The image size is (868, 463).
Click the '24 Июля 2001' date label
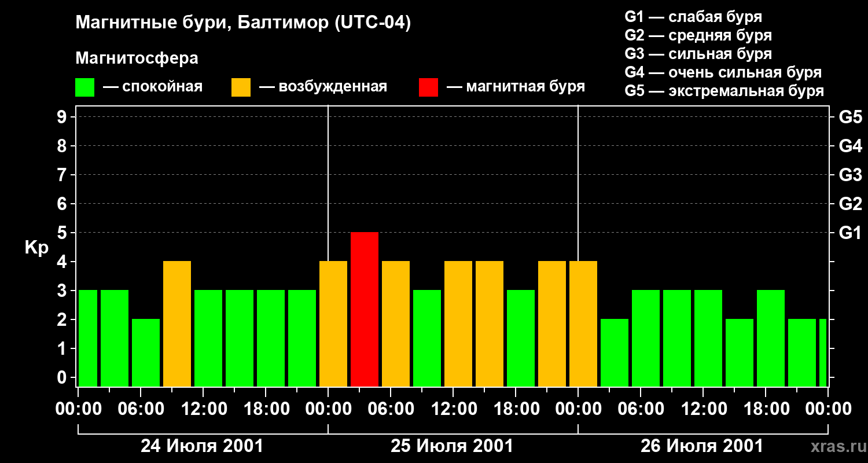click(x=202, y=446)
